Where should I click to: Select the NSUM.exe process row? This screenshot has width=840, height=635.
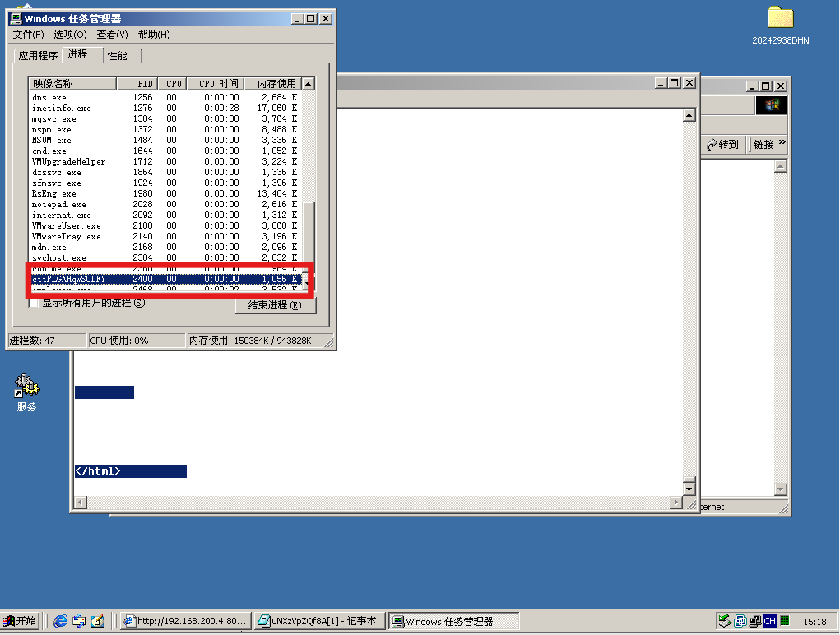[165, 141]
